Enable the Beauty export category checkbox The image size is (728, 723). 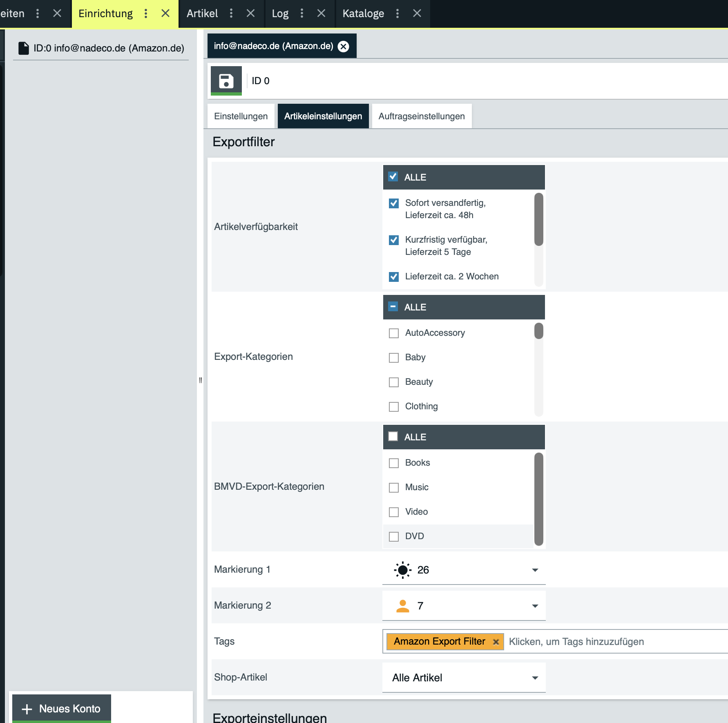(394, 382)
